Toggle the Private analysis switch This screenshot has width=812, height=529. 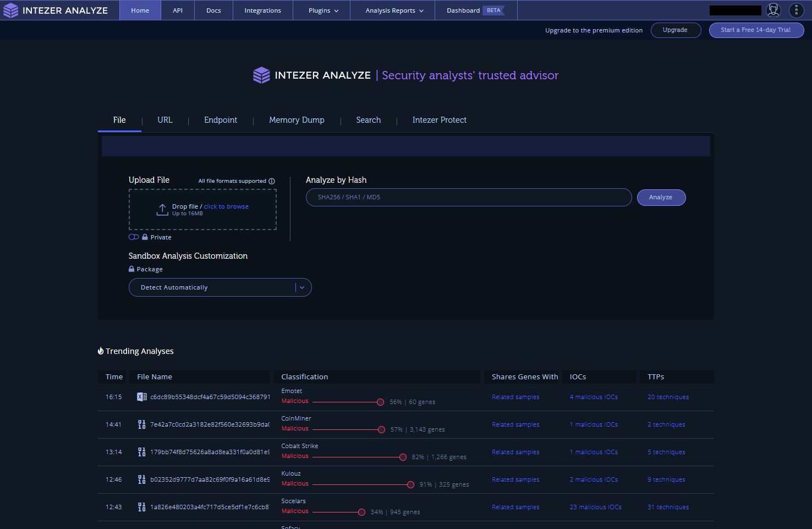tap(133, 237)
